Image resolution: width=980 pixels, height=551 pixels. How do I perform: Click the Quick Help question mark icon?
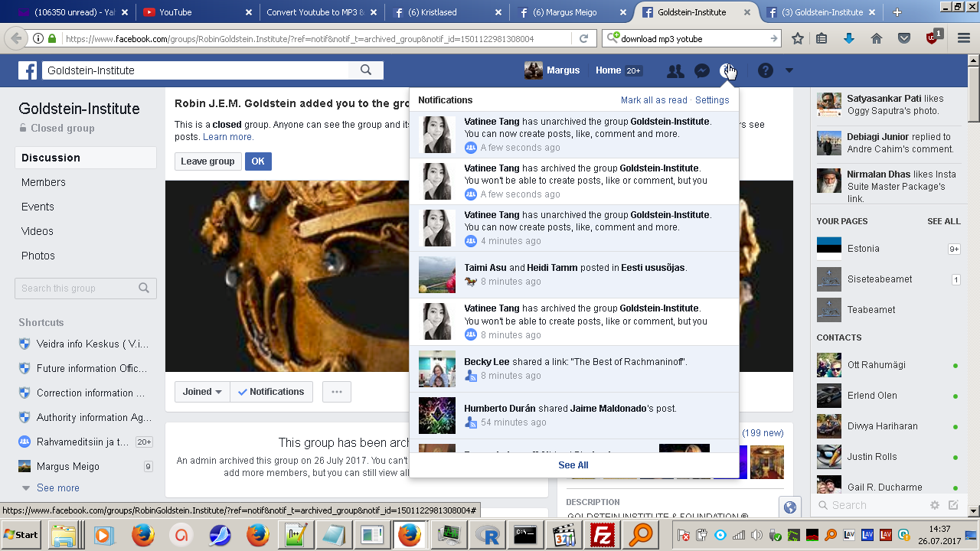765,70
